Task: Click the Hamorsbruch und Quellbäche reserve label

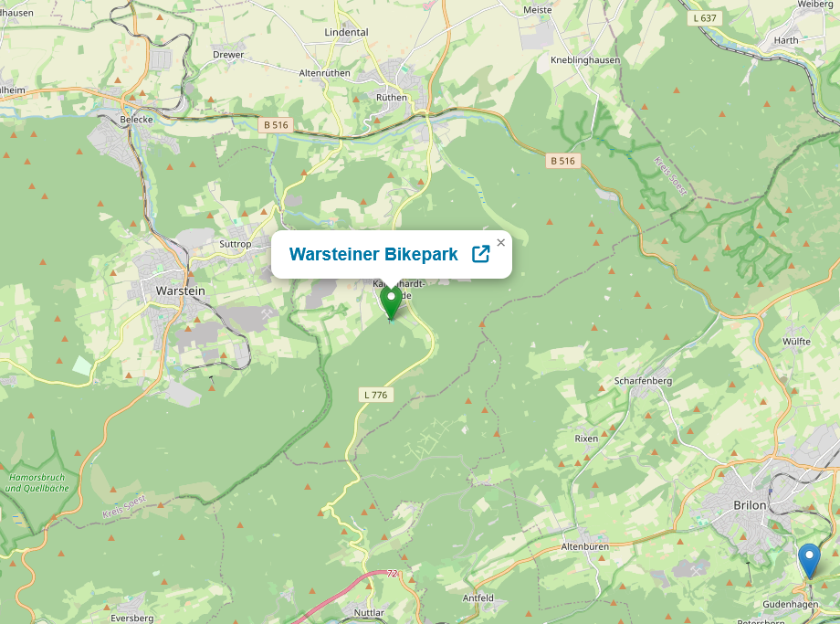Action: tap(37, 482)
